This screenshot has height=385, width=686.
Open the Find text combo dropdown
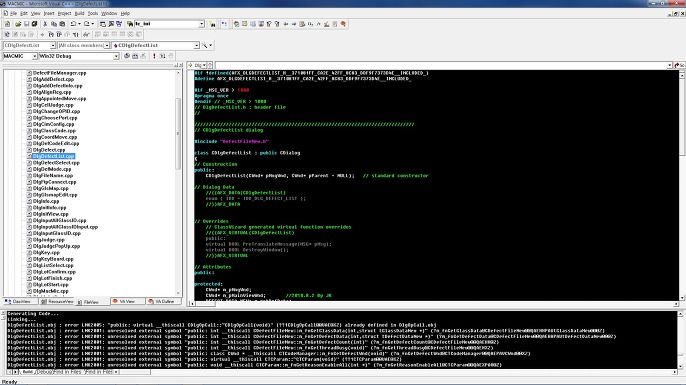202,24
